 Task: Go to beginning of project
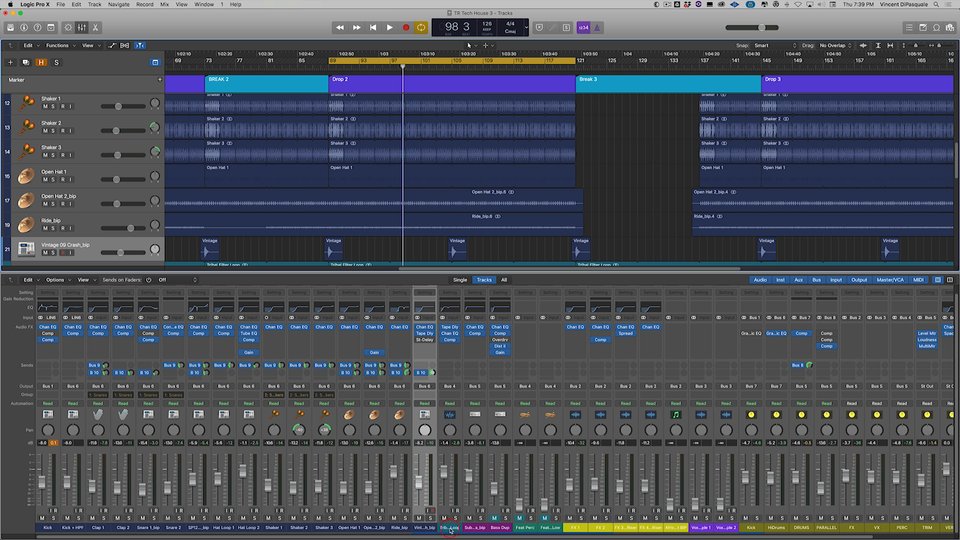(373, 28)
